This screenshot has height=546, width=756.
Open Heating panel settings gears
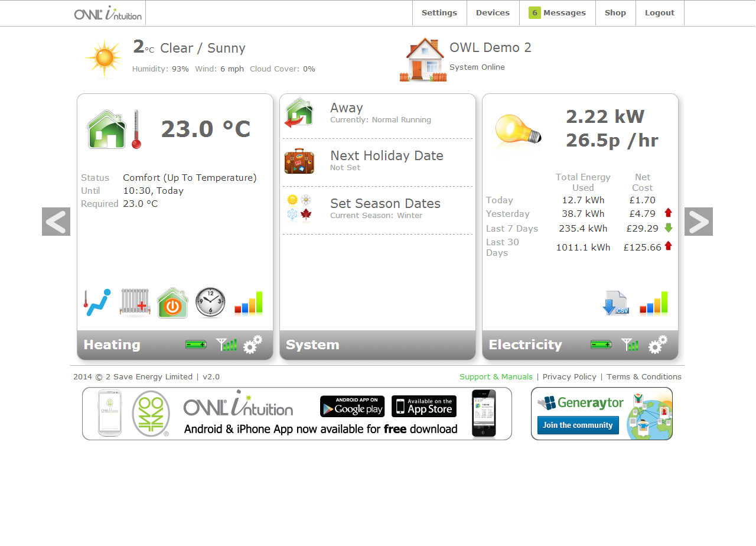point(253,344)
